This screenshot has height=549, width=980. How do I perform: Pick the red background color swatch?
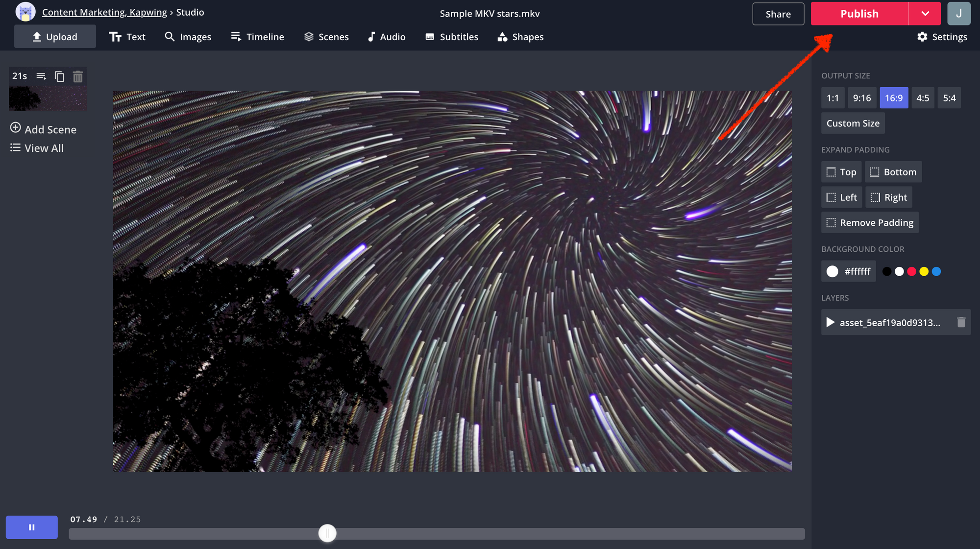point(911,271)
